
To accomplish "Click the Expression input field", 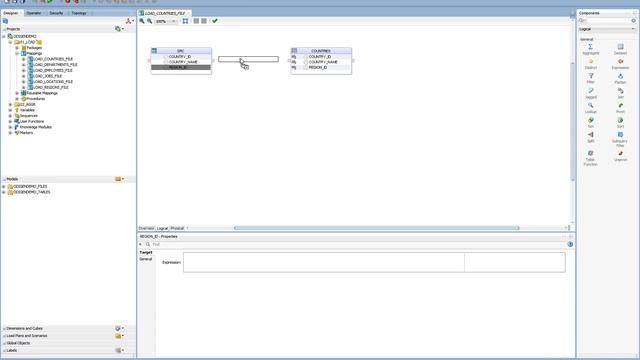I will [x=324, y=262].
